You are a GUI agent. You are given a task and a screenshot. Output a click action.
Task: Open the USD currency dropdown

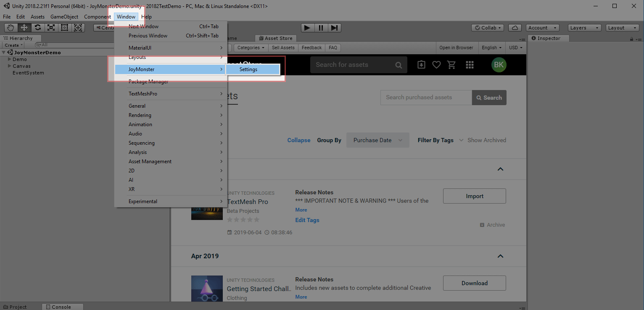516,48
